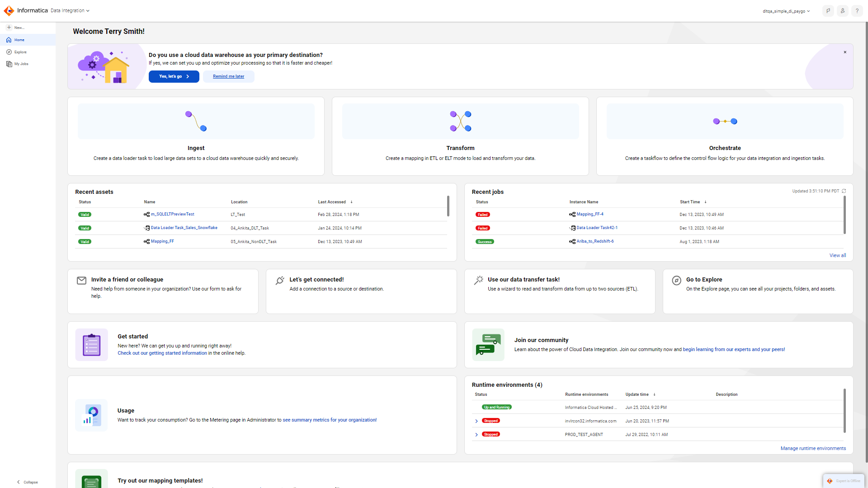The height and width of the screenshot is (488, 868).
Task: Click the Let's get connected plug icon
Action: (280, 281)
